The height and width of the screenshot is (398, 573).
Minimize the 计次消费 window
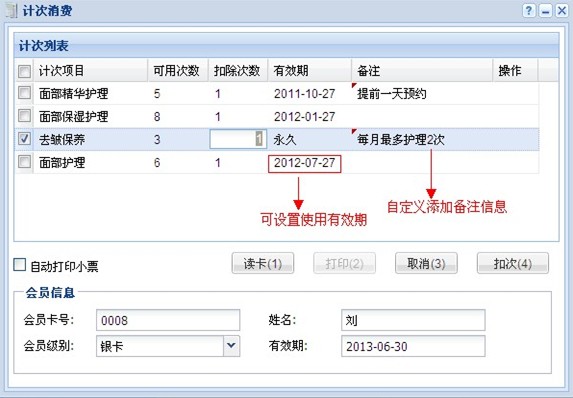coord(546,11)
